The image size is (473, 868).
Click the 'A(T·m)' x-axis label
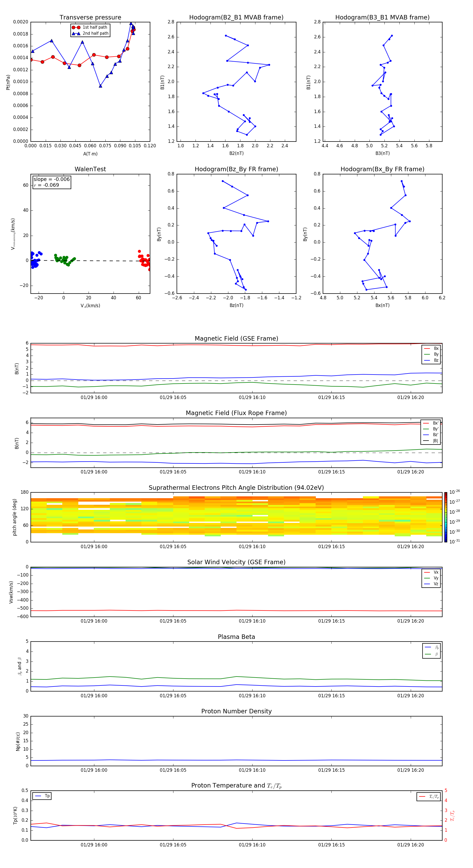[90, 154]
